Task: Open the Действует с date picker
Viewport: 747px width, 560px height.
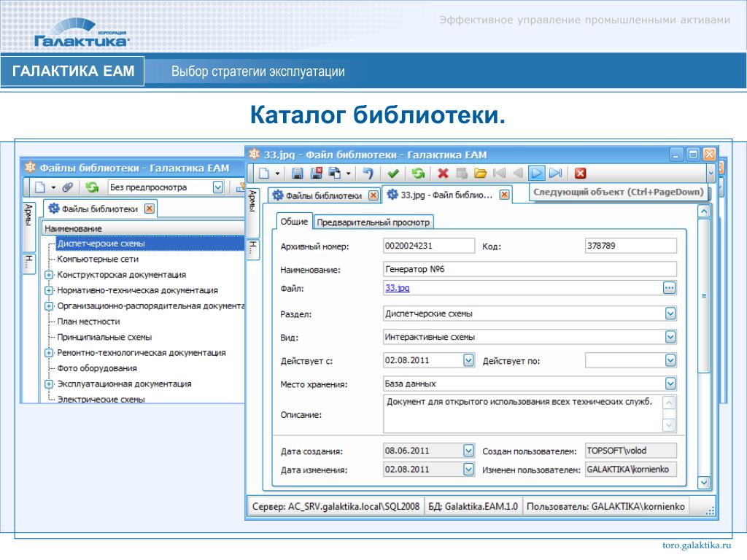Action: [468, 360]
